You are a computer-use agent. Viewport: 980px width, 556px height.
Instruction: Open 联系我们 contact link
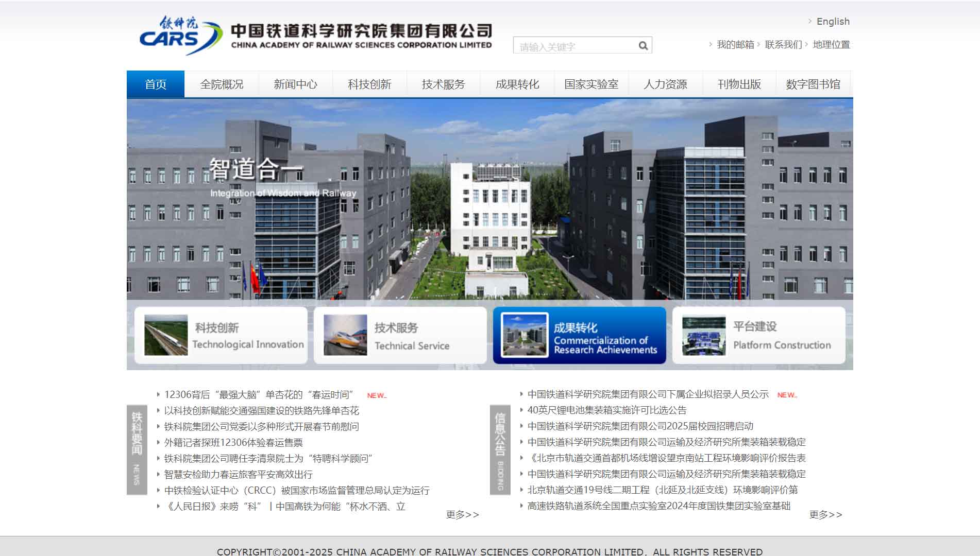click(x=783, y=44)
